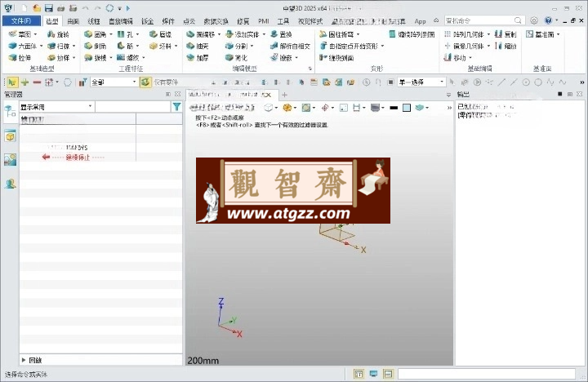Select the 缩放 scale tool
The image size is (588, 382).
506,46
